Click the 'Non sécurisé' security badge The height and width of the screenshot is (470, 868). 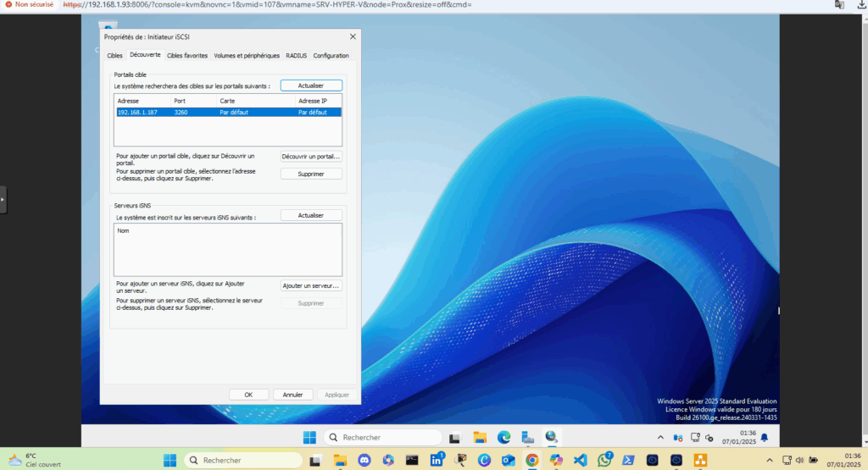pyautogui.click(x=30, y=4)
